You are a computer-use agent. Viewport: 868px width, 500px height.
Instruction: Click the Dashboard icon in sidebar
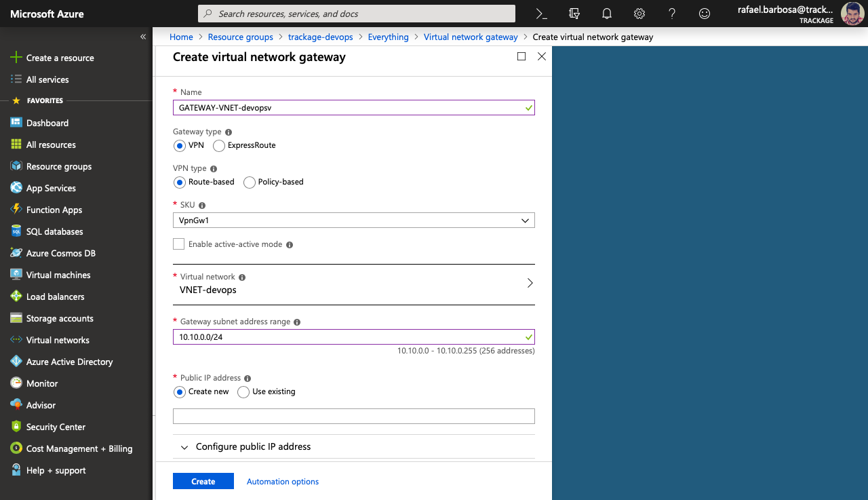click(x=16, y=123)
